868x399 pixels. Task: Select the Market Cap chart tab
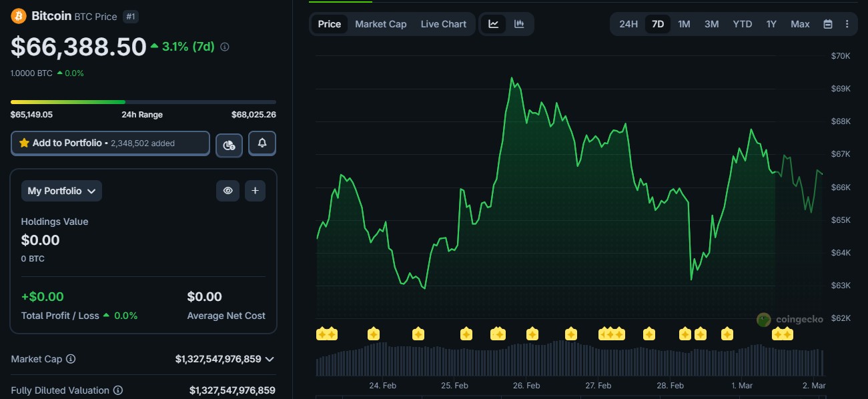pos(381,24)
